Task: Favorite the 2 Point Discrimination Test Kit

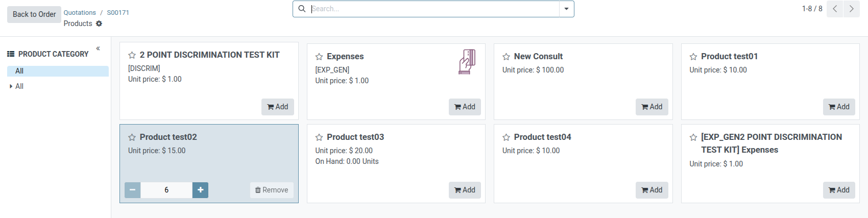Action: 132,55
